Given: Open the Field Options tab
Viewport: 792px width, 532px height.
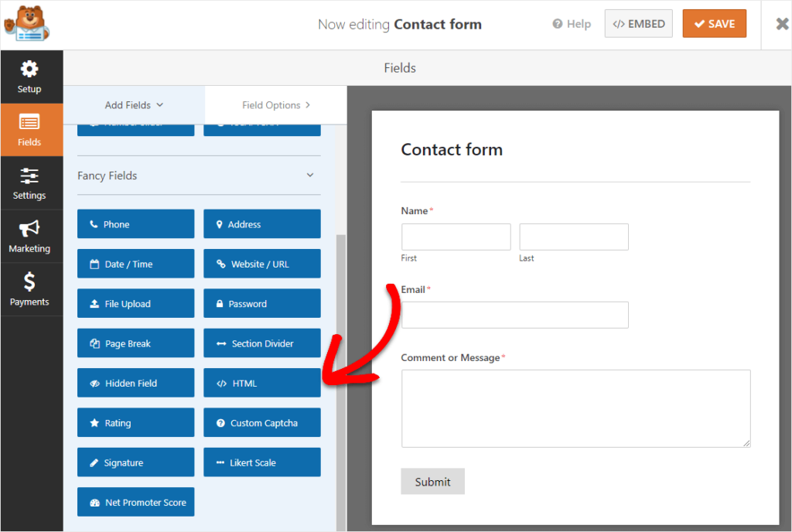Looking at the screenshot, I should click(275, 104).
